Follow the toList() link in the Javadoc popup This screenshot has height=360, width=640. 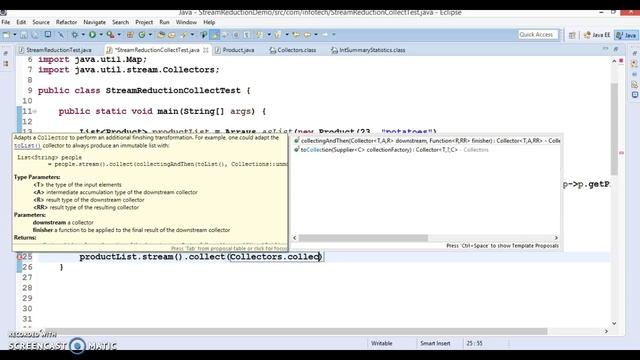pyautogui.click(x=27, y=145)
